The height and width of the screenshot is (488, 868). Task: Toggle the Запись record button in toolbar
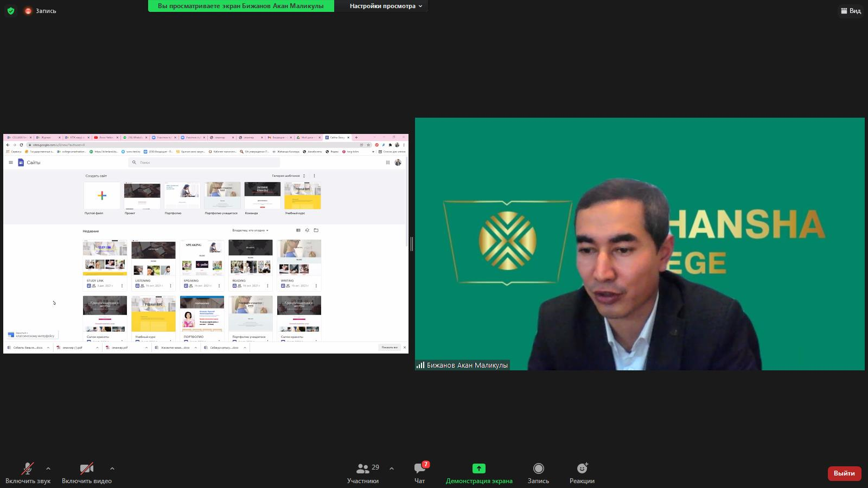(x=538, y=473)
